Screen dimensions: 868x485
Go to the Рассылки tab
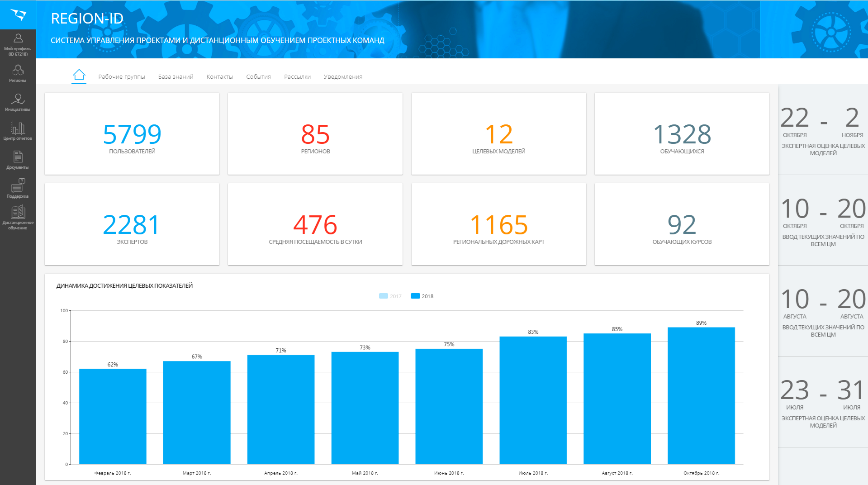[297, 77]
